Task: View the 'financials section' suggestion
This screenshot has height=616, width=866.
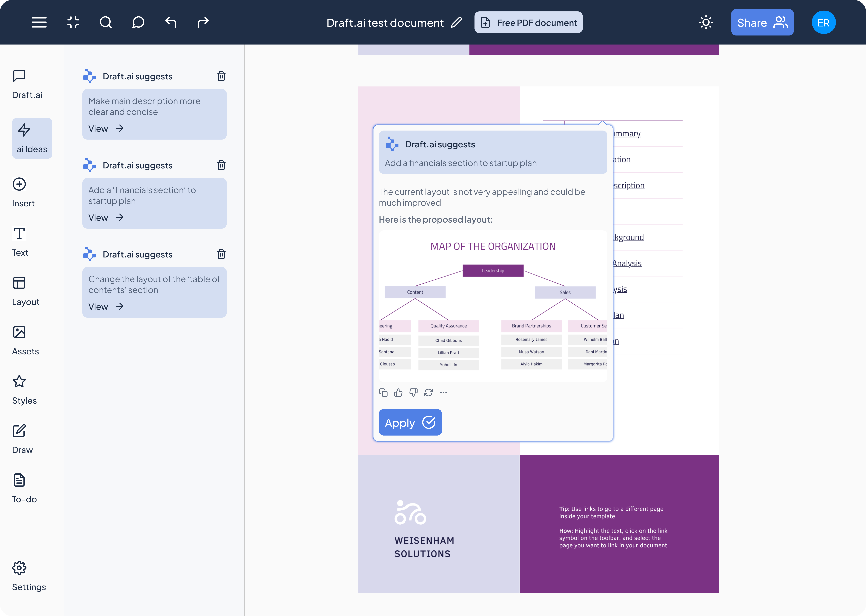Action: point(106,218)
